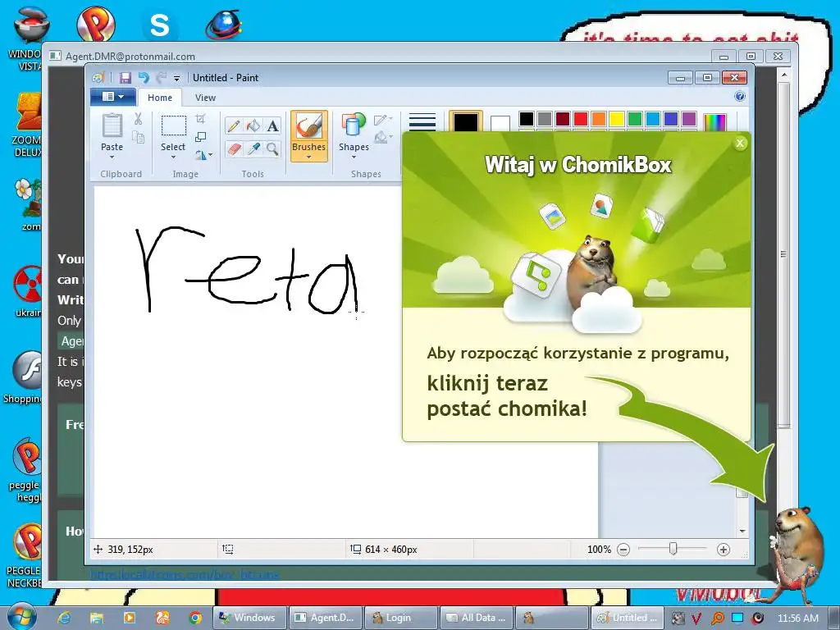Choose the green palette color
Image resolution: width=840 pixels, height=630 pixels.
(x=635, y=119)
